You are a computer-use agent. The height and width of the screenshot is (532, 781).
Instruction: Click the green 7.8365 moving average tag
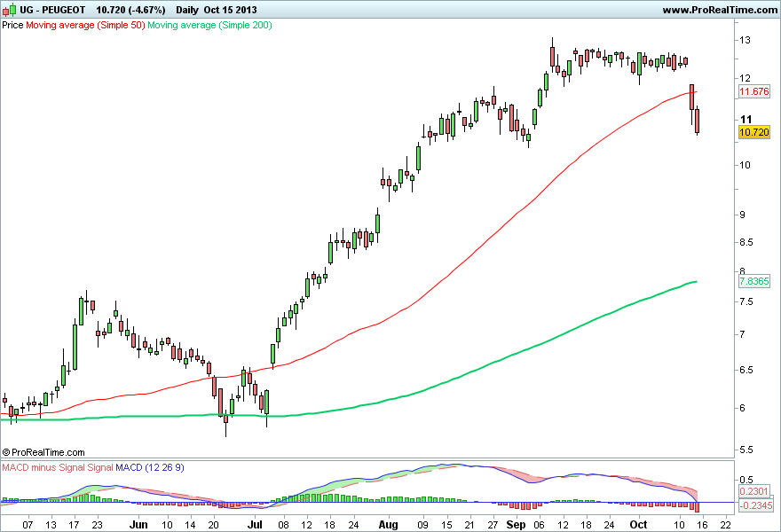754,281
